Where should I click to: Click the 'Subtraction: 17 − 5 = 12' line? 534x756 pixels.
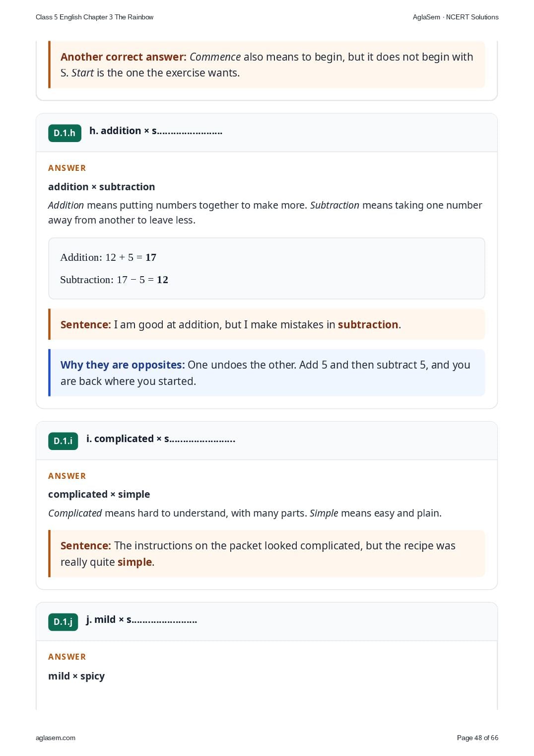click(x=114, y=280)
